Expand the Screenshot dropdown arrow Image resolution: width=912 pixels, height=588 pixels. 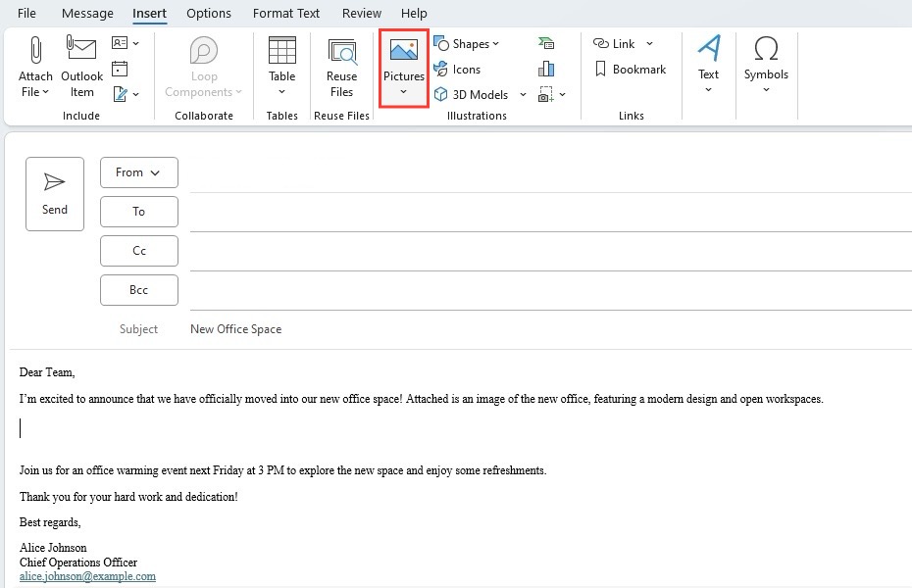pyautogui.click(x=563, y=94)
